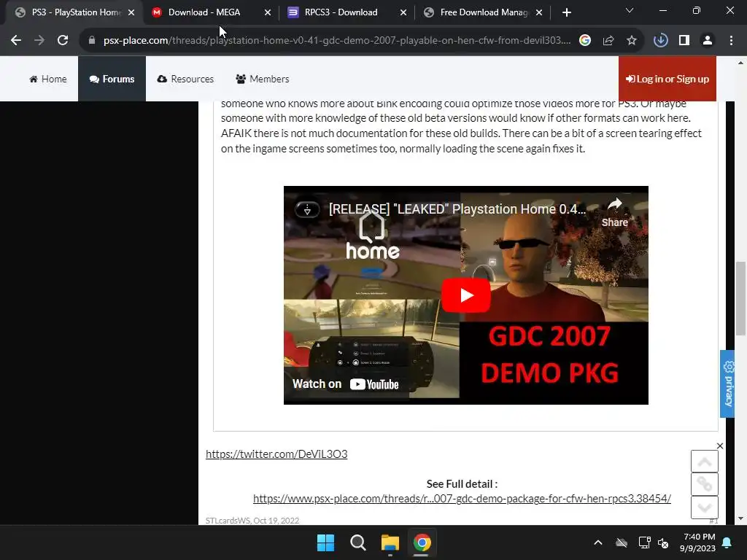View site information via the lock icon
This screenshot has width=747, height=560.
click(x=92, y=41)
